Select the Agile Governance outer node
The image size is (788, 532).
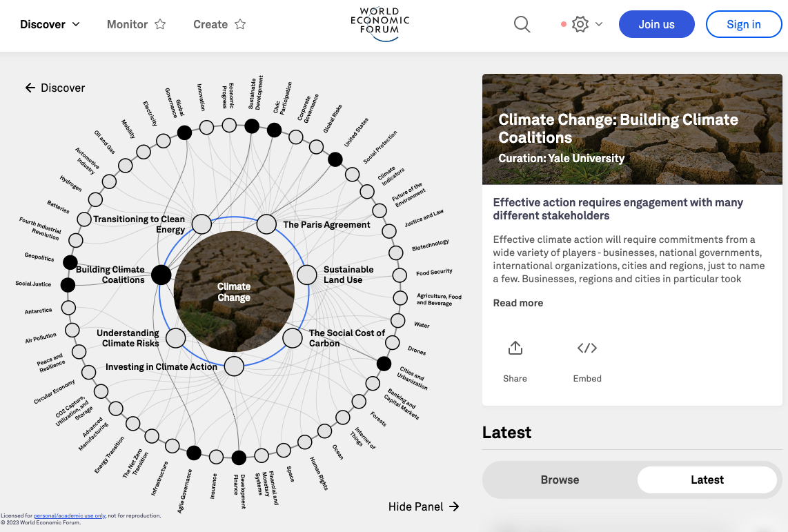point(194,453)
